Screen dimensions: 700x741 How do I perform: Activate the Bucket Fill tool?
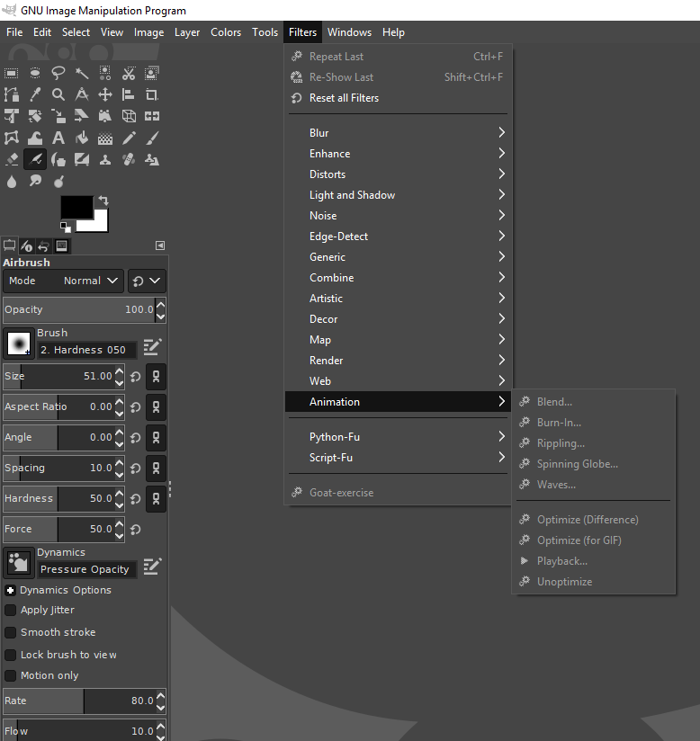click(82, 138)
